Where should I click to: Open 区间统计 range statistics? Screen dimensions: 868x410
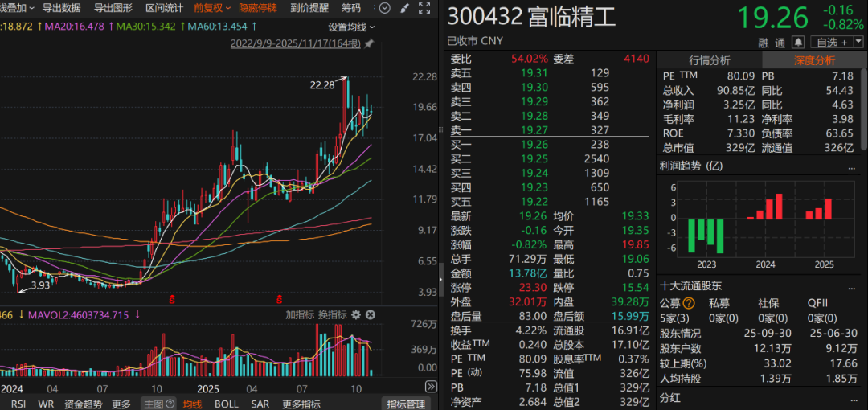pyautogui.click(x=165, y=8)
